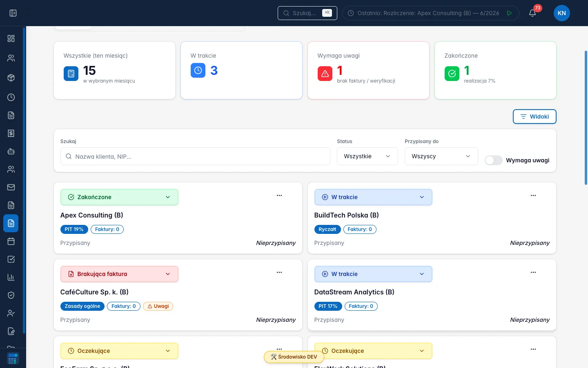Open the three-dot menu on Apex Consulting card
588x368 pixels.
(x=279, y=195)
